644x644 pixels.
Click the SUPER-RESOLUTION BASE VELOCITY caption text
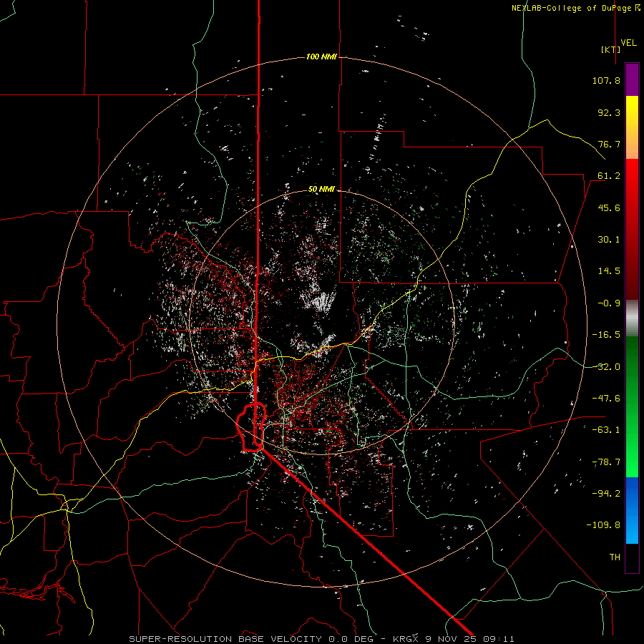pyautogui.click(x=225, y=639)
